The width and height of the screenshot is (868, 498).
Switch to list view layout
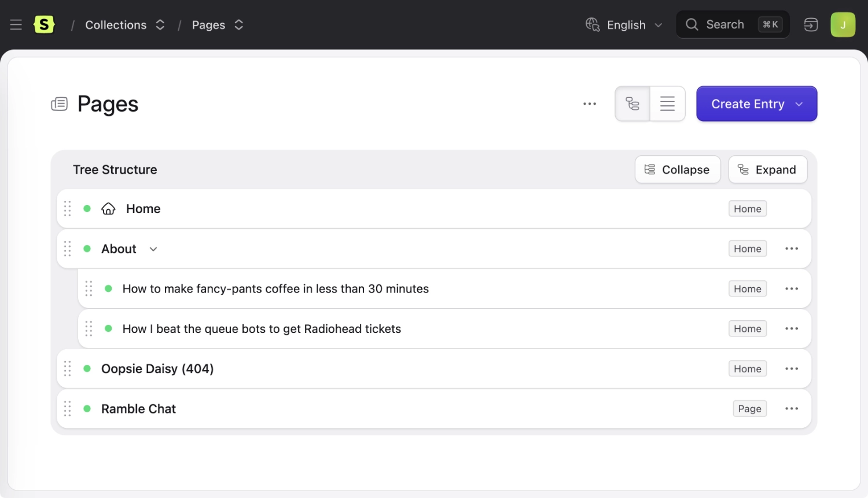(x=667, y=104)
